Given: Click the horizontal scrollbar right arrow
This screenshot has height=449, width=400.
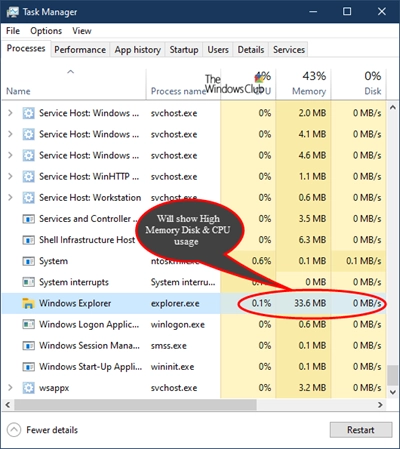Looking at the screenshot, I should click(380, 405).
